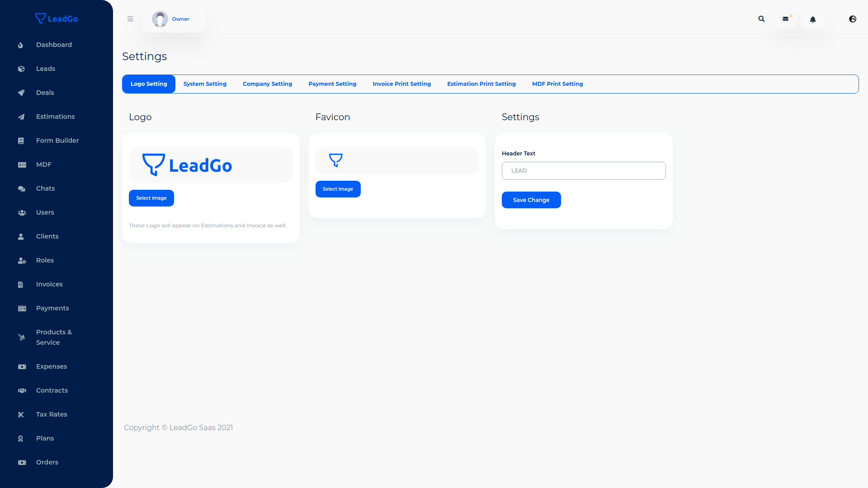868x488 pixels.
Task: Select Image for Favicon upload
Action: (338, 189)
